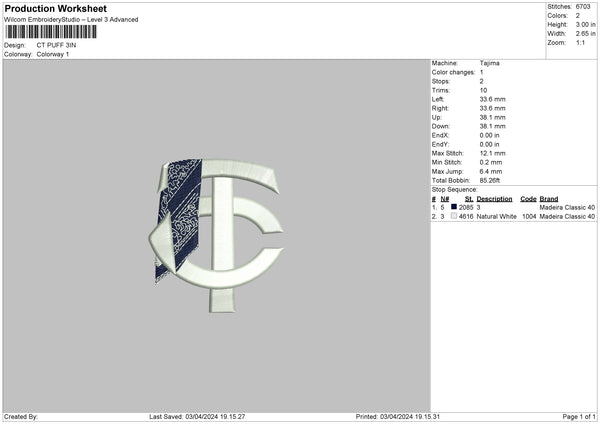Click the 'EndX' value 0.00 in

(489, 135)
